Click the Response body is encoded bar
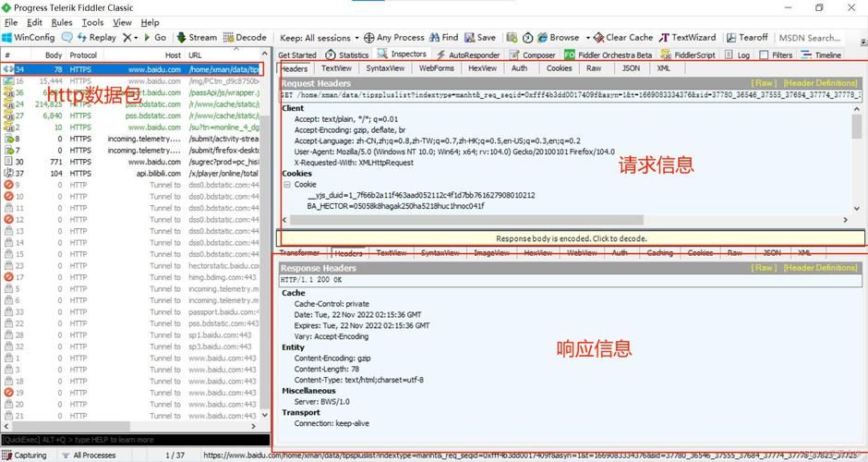Screen dimensions: 868x462 (x=571, y=238)
